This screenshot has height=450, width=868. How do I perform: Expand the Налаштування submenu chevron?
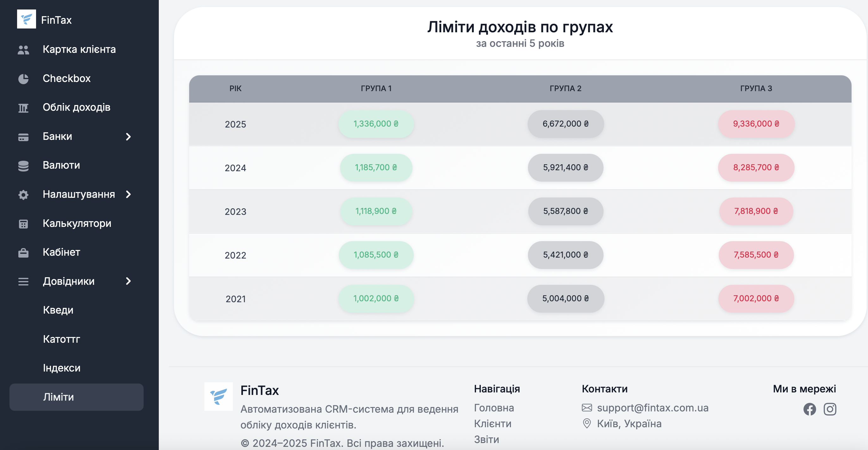[x=128, y=195]
